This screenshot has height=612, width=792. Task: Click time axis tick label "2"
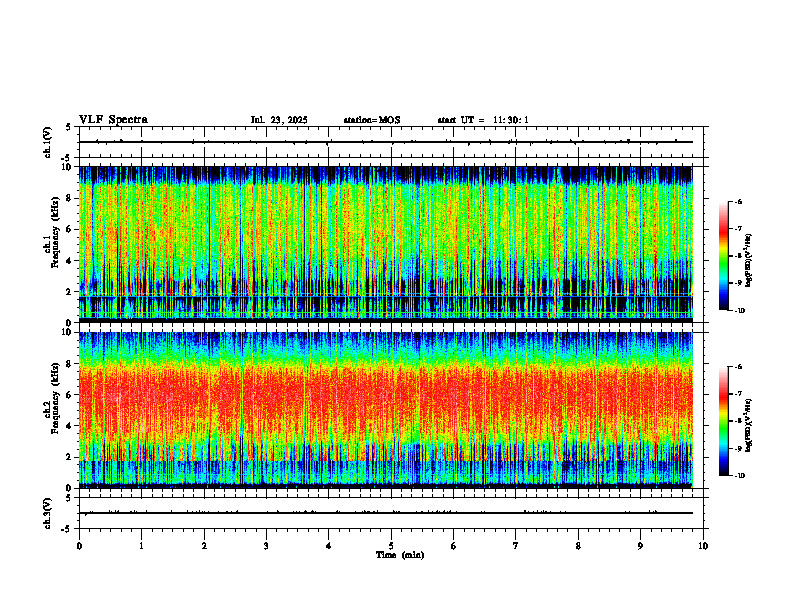pos(204,546)
